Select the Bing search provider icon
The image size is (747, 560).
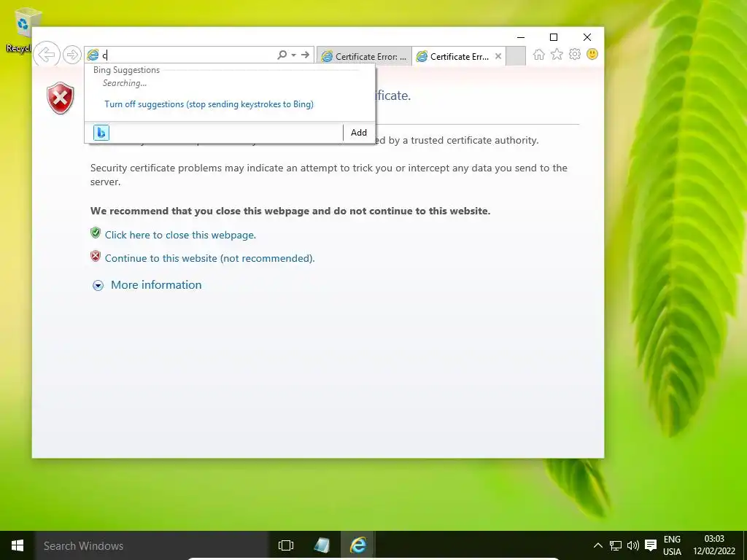point(101,133)
